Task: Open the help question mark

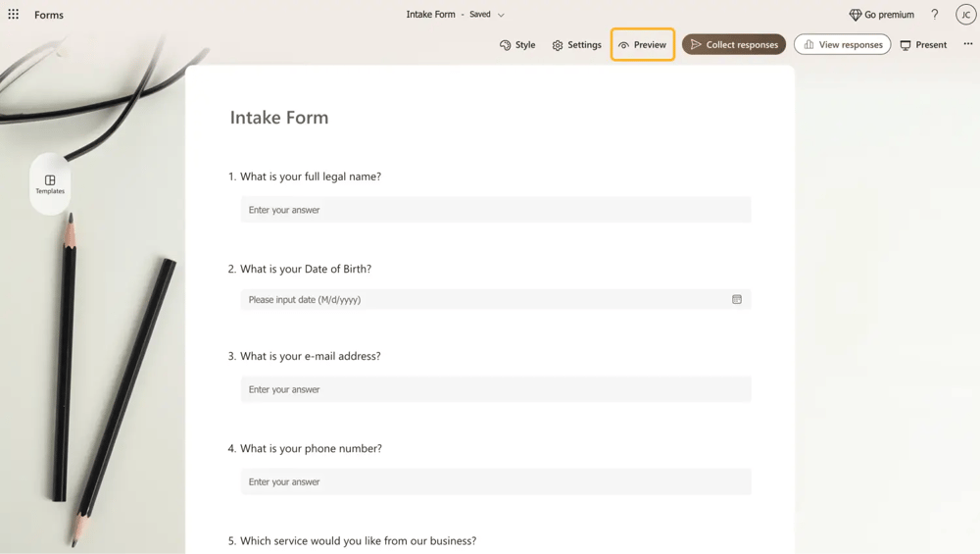Action: (935, 15)
